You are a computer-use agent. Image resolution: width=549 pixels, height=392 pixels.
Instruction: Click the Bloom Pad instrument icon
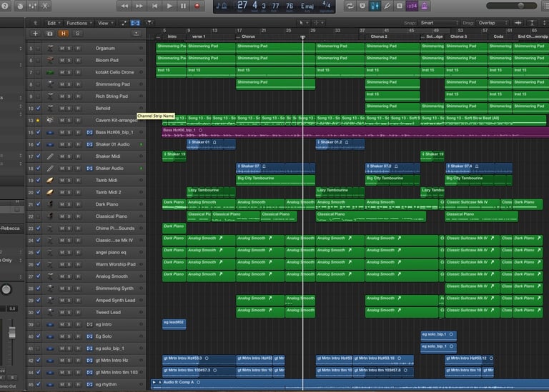click(x=50, y=60)
